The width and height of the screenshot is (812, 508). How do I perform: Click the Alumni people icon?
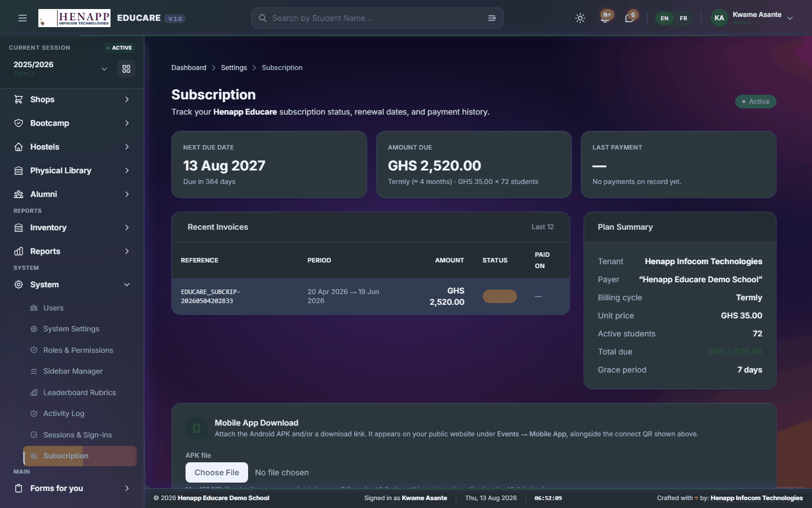point(19,194)
